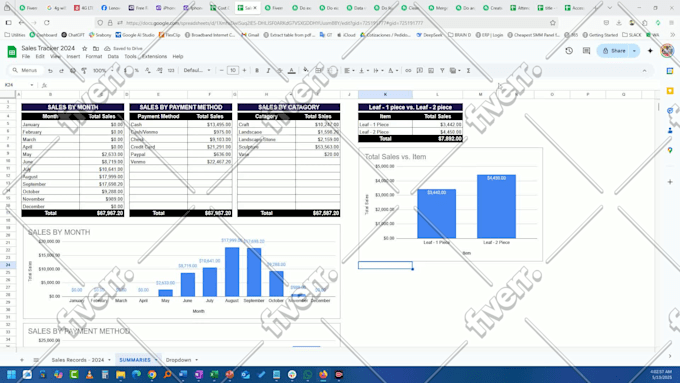Open VLC from the taskbar
Viewport: 680px width, 383px height.
[89, 375]
